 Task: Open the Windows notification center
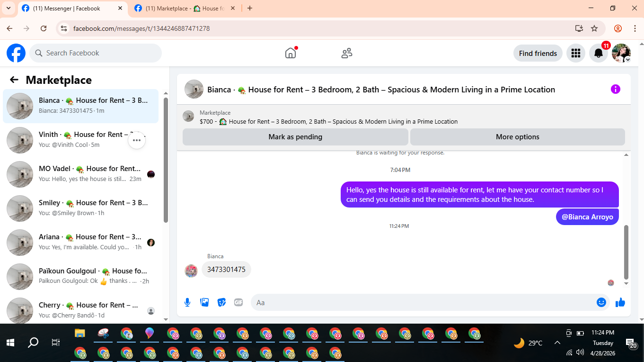click(631, 343)
